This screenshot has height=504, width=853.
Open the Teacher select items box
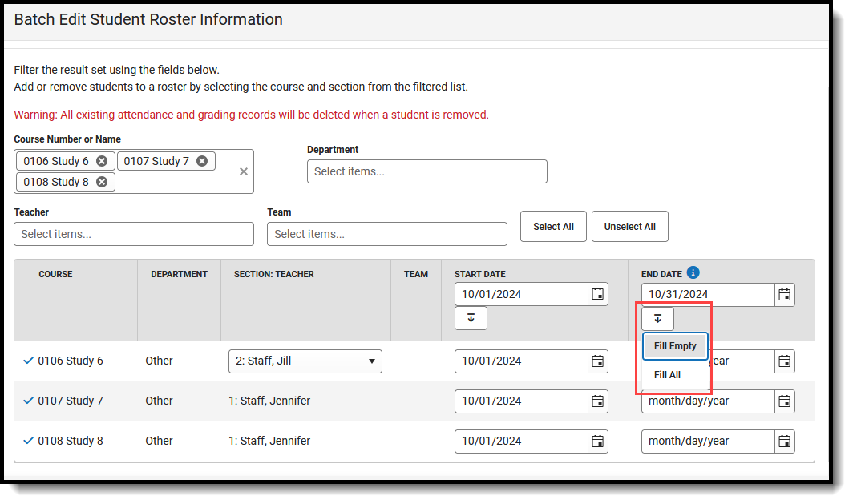[x=134, y=234]
